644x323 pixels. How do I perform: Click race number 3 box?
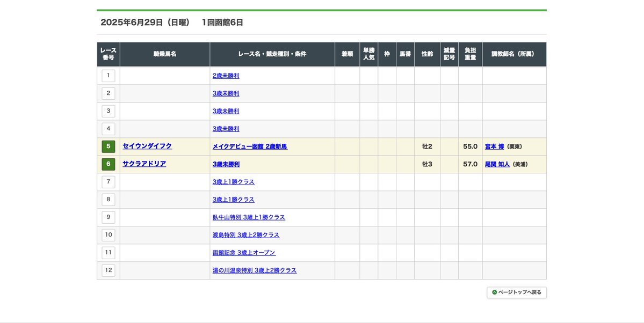pyautogui.click(x=108, y=111)
